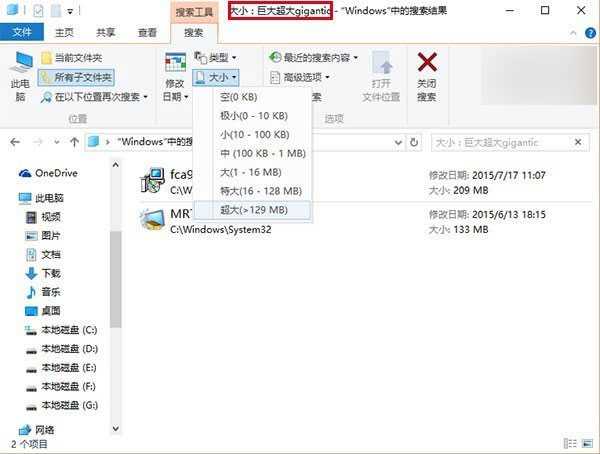Open Videos folder in sidebar
Viewport: 600px width, 454px height.
pos(43,217)
